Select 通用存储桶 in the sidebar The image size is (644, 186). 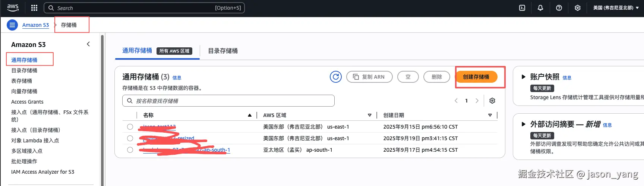(x=24, y=60)
